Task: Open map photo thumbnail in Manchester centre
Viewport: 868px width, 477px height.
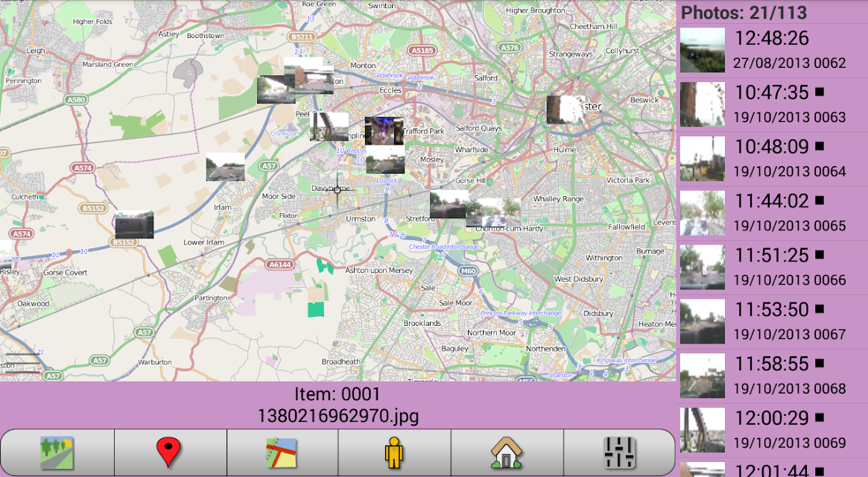Action: [x=566, y=109]
